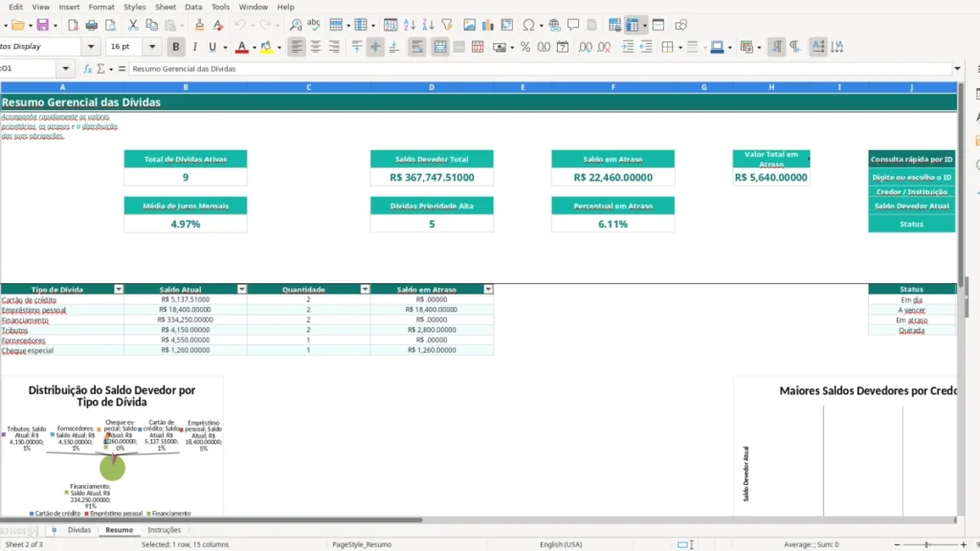Open print preview

[x=110, y=25]
